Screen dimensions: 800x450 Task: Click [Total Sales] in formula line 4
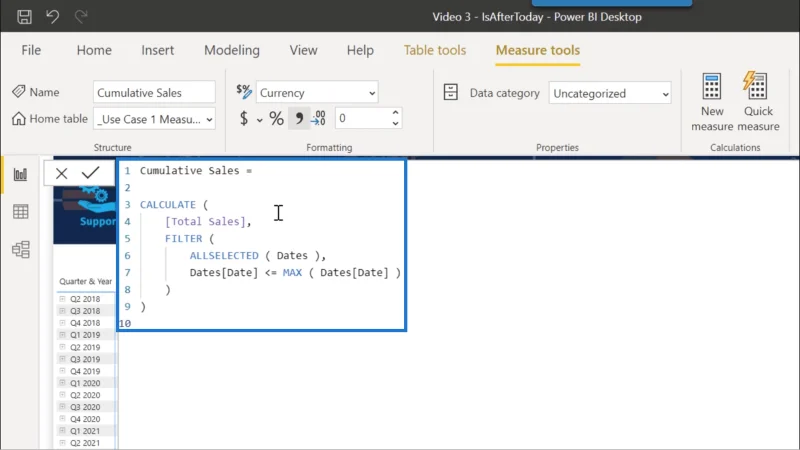[x=205, y=221]
